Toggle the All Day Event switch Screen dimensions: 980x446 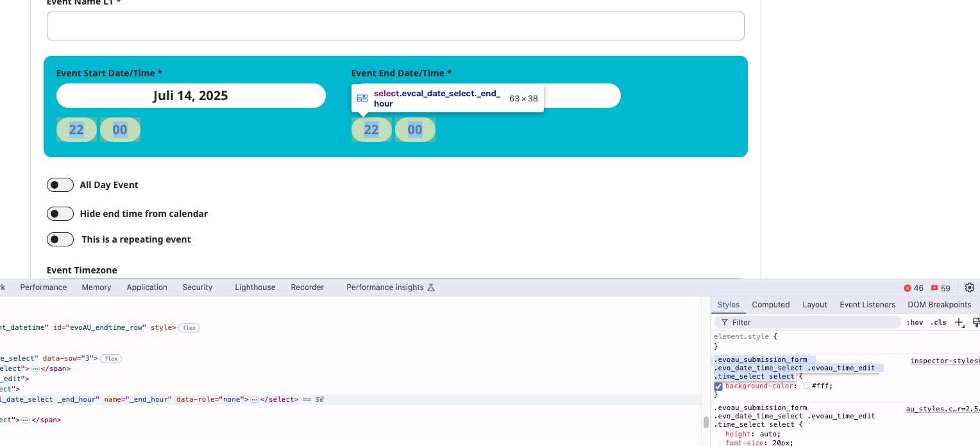click(60, 185)
